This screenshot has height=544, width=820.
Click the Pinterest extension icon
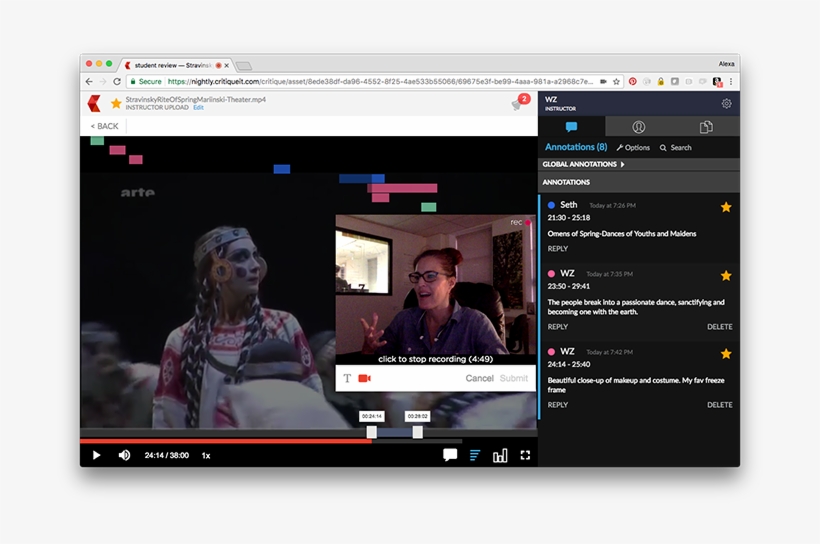point(633,82)
